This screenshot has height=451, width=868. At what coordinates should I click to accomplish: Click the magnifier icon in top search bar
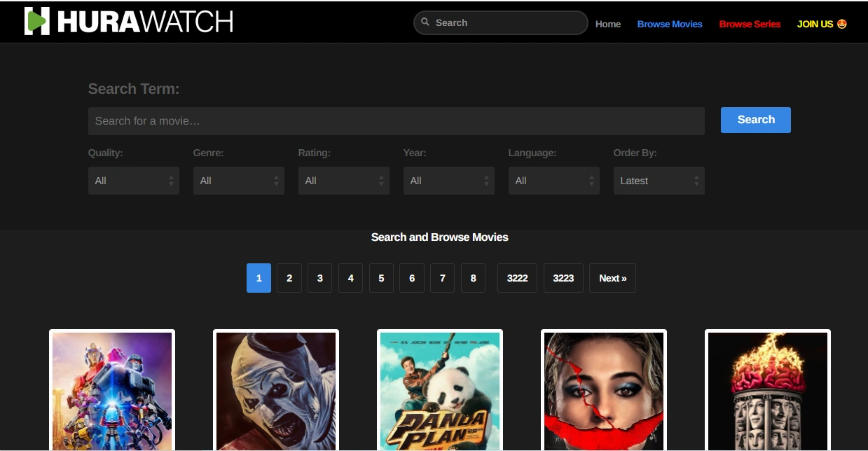tap(425, 22)
